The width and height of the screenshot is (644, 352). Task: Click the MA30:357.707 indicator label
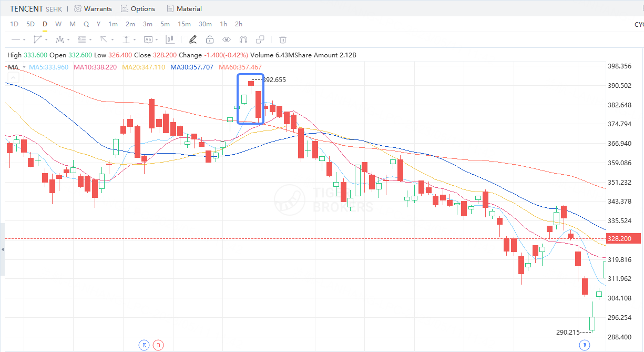(x=192, y=67)
